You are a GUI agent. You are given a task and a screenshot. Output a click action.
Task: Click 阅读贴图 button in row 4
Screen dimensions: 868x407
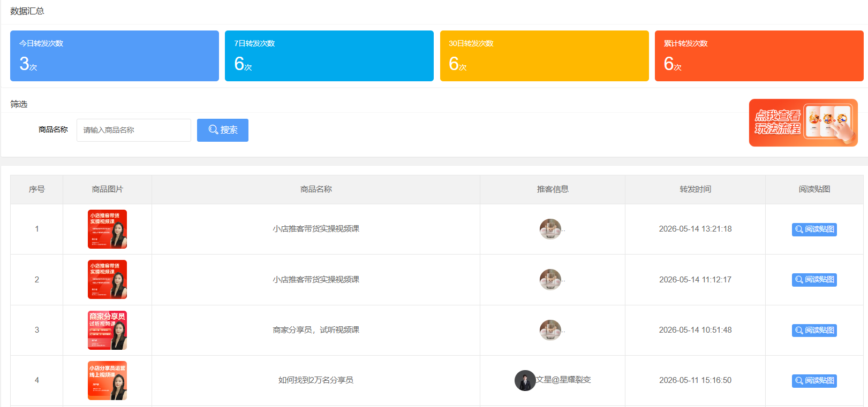pyautogui.click(x=814, y=381)
